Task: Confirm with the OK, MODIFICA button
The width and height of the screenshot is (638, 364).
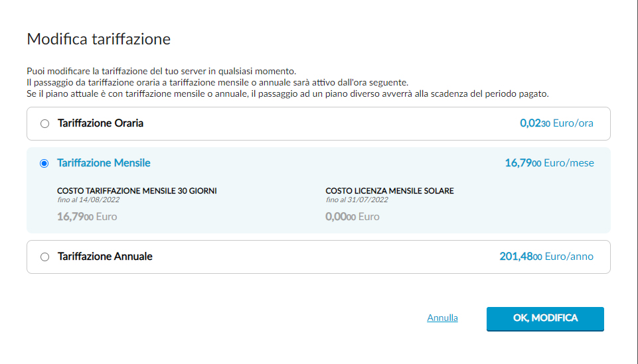Action: point(545,318)
